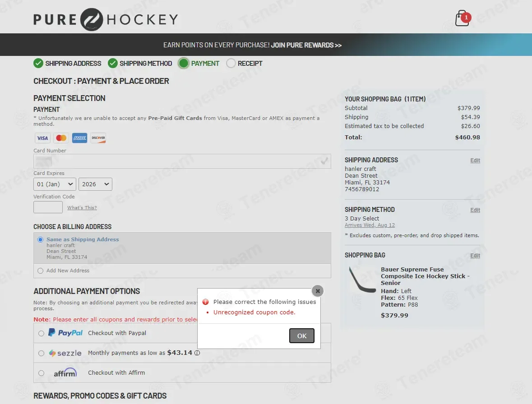The width and height of the screenshot is (532, 404).
Task: Click the Shipping Address step checkmark
Action: [x=38, y=64]
